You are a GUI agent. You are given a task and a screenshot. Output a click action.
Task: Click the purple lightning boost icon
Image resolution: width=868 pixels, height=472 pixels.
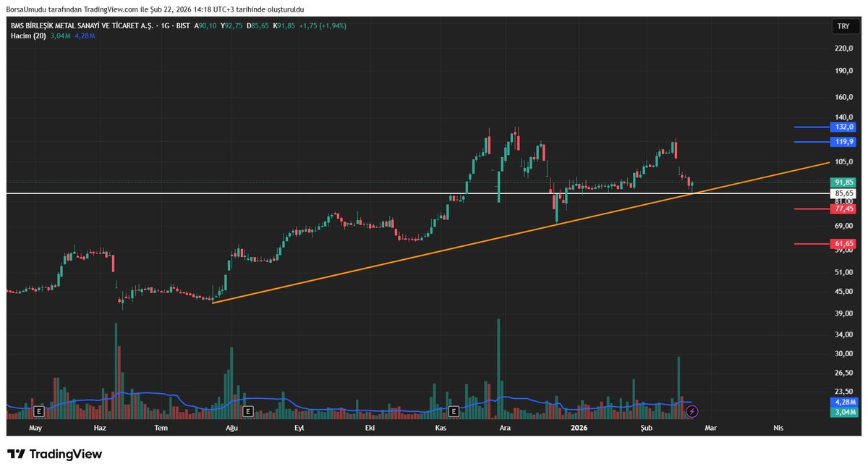(692, 411)
